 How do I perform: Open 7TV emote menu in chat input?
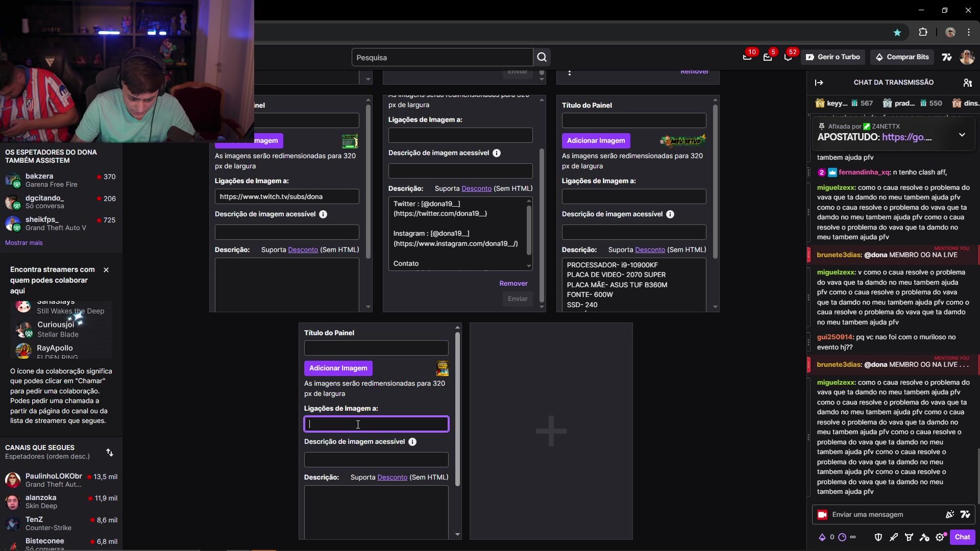pos(965,515)
